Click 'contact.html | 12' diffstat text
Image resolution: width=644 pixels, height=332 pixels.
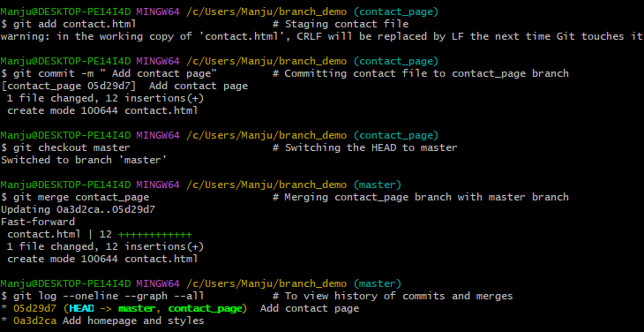60,234
